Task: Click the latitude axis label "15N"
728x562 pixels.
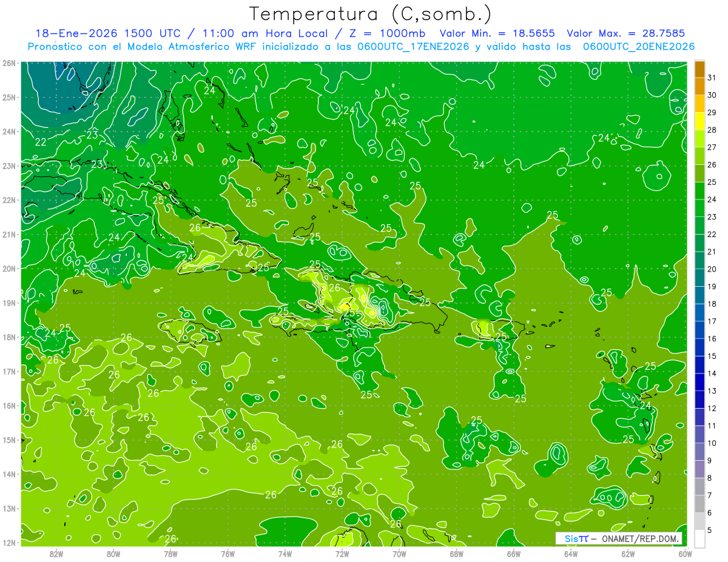Action: (x=8, y=440)
